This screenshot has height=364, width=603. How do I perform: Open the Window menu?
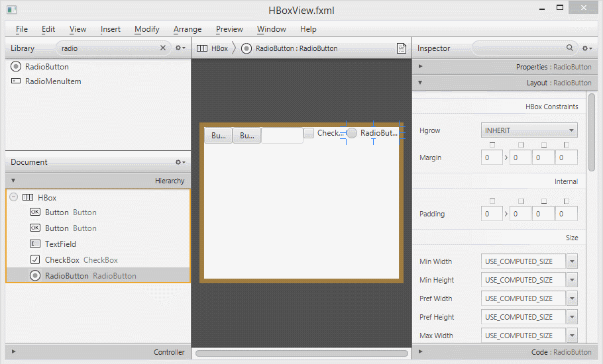[x=272, y=29]
